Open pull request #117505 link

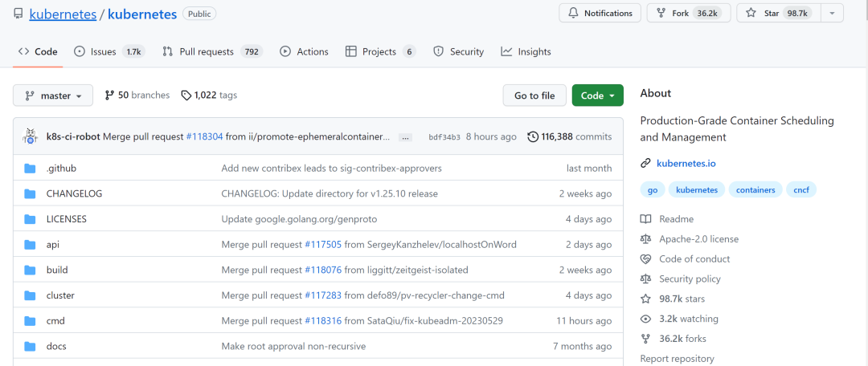point(323,244)
